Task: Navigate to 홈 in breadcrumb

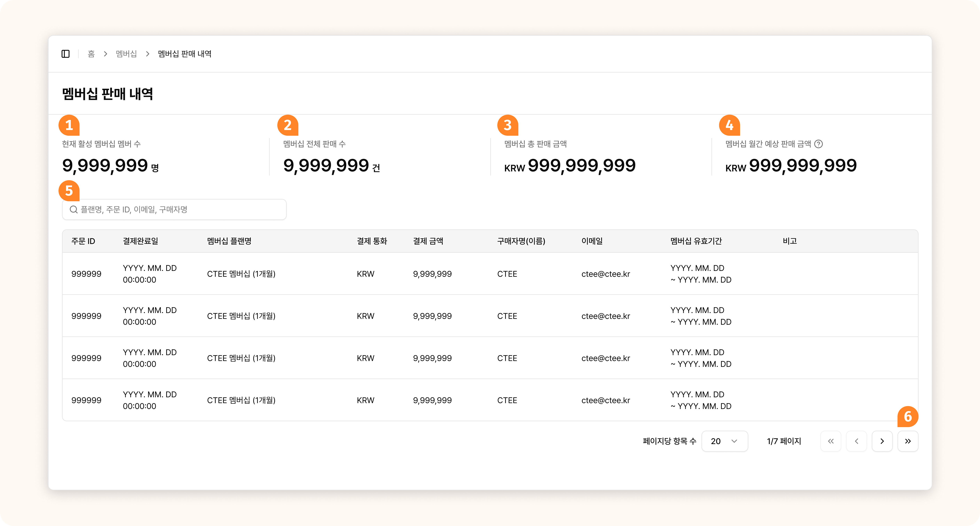Action: (x=91, y=54)
